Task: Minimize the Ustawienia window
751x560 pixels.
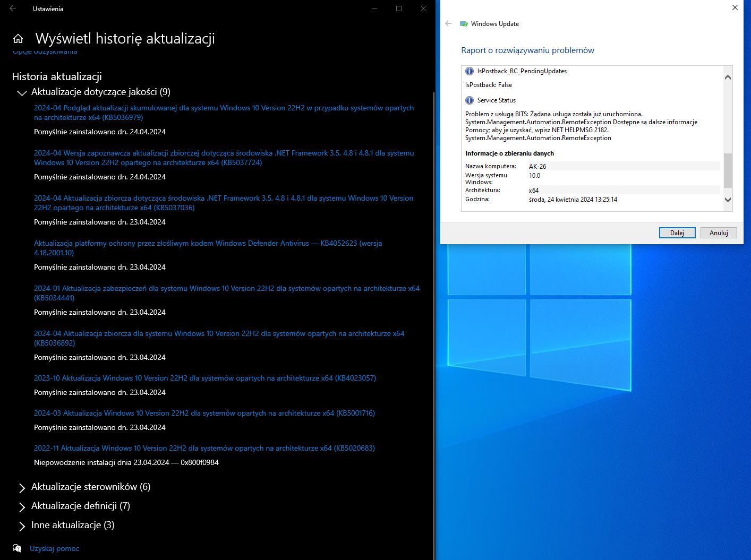Action: tap(374, 8)
